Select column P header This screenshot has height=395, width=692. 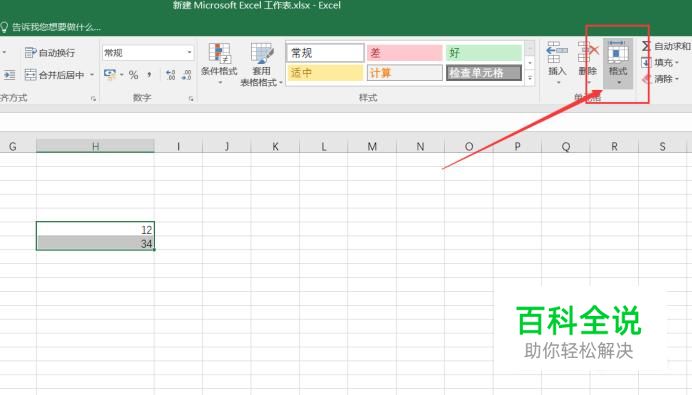click(x=517, y=146)
